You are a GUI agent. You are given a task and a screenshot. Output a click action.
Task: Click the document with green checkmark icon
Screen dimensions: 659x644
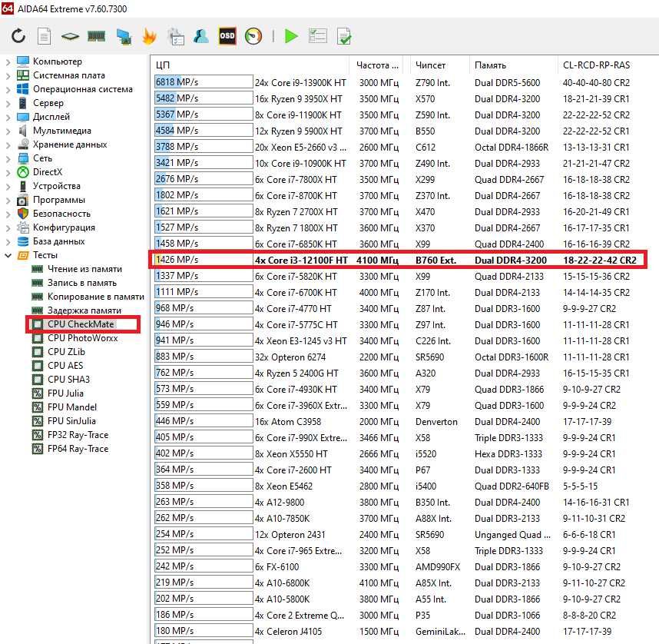coord(344,37)
